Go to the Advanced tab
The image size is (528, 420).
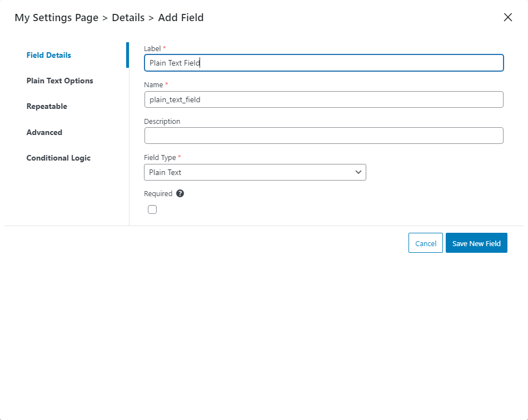[44, 132]
